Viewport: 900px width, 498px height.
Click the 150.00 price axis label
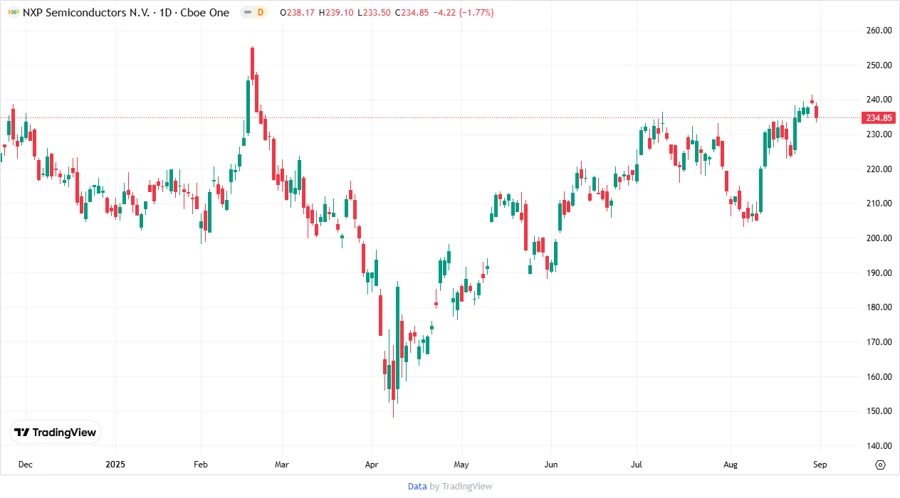[879, 411]
